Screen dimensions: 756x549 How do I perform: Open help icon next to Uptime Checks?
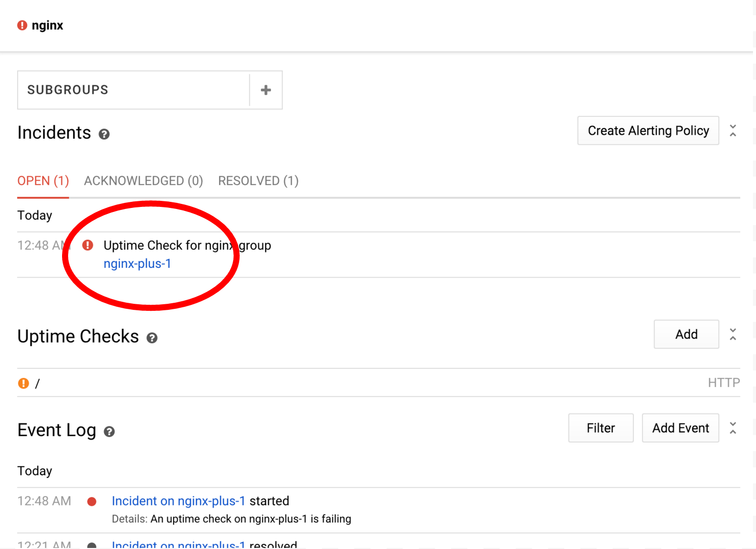pos(152,338)
